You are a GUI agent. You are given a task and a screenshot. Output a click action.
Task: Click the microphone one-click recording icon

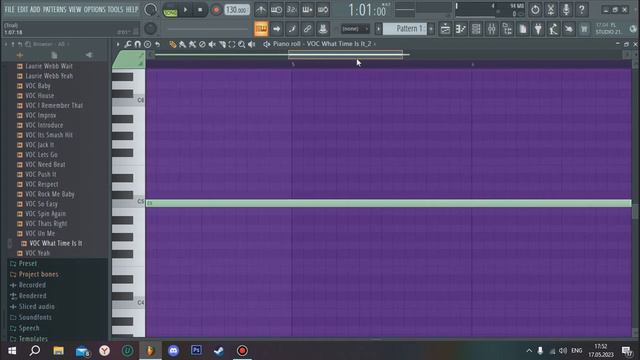[x=566, y=9]
